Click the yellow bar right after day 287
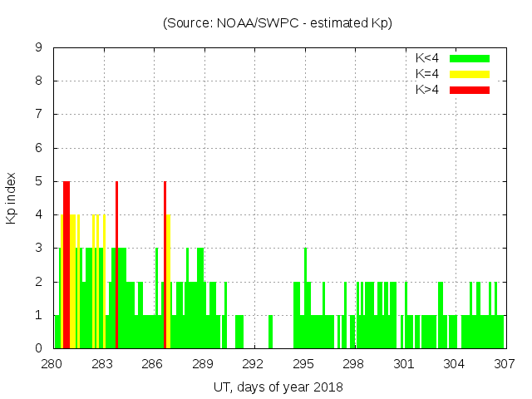This screenshot has height=399, width=532. click(169, 283)
